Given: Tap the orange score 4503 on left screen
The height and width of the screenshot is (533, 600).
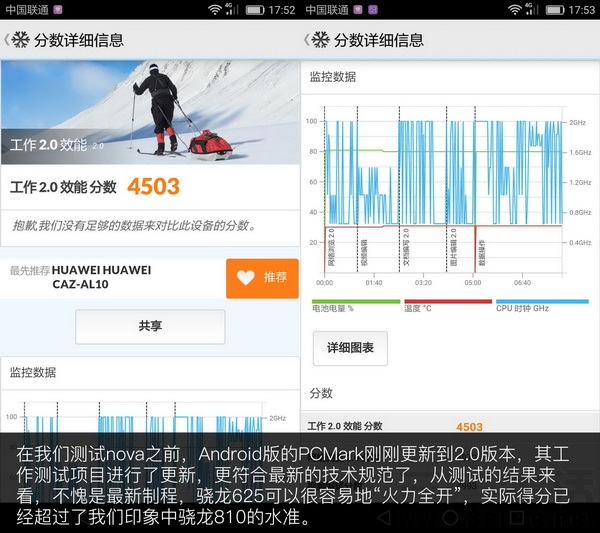Looking at the screenshot, I should pyautogui.click(x=153, y=186).
